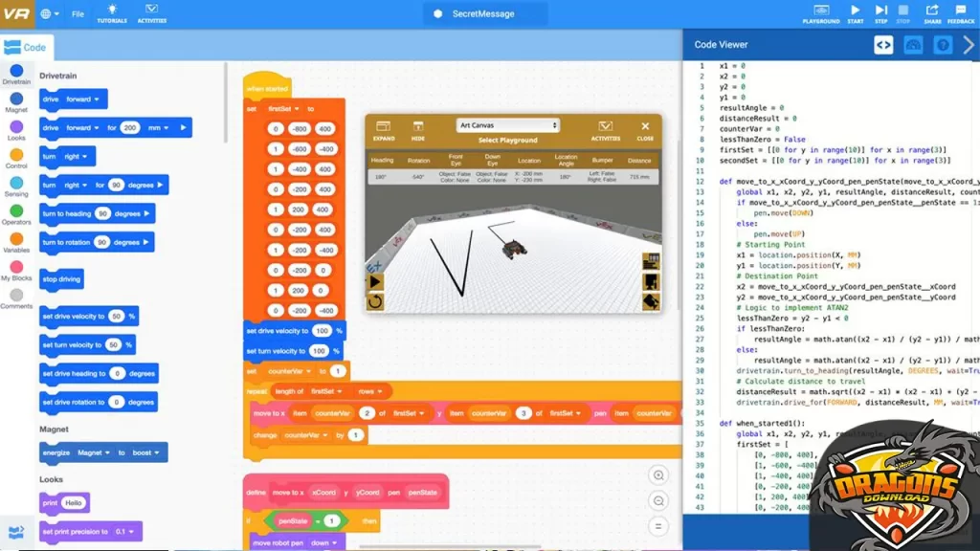The height and width of the screenshot is (551, 980).
Task: Open the File menu
Action: 78,14
